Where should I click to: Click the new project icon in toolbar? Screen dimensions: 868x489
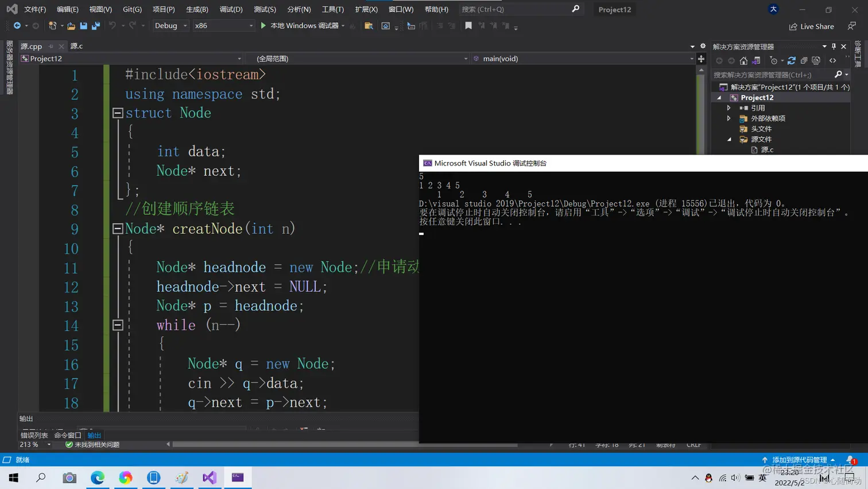click(x=53, y=26)
